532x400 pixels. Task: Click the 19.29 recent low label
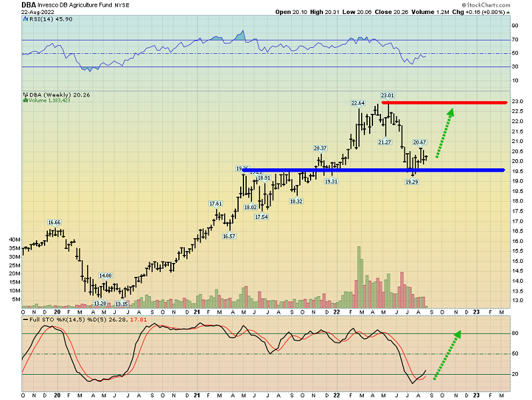[x=412, y=181]
